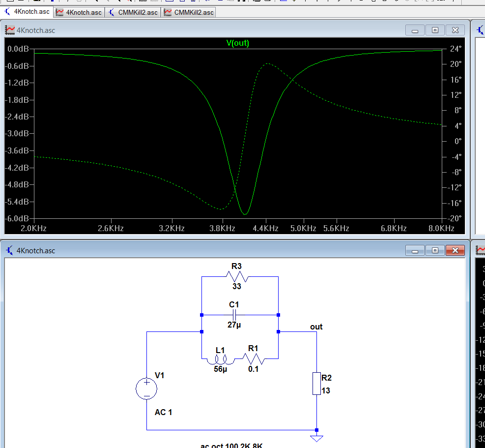Viewport: 485px width, 448px height.
Task: Click the 5.6KHz frequency axis label
Action: [336, 229]
